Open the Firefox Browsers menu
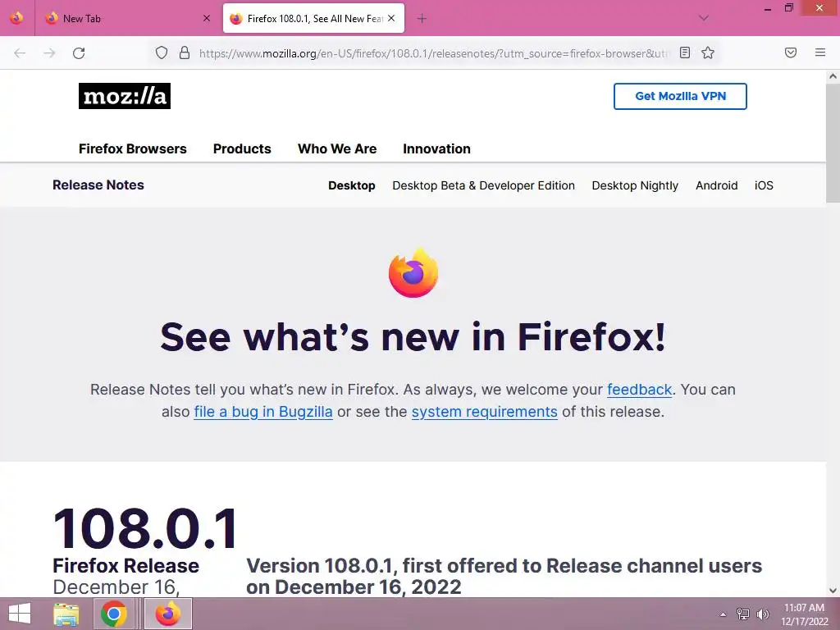 [132, 149]
